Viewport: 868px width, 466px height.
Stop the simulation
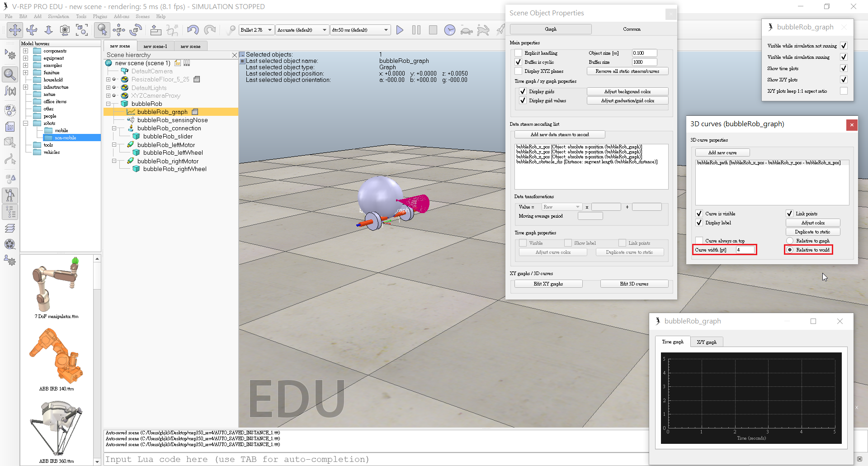[433, 30]
